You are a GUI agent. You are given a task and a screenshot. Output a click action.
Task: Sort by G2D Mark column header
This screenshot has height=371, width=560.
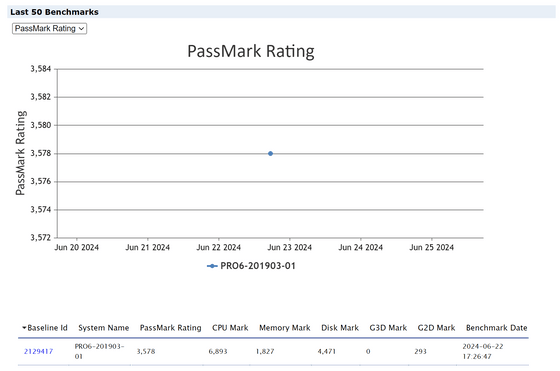click(x=436, y=328)
